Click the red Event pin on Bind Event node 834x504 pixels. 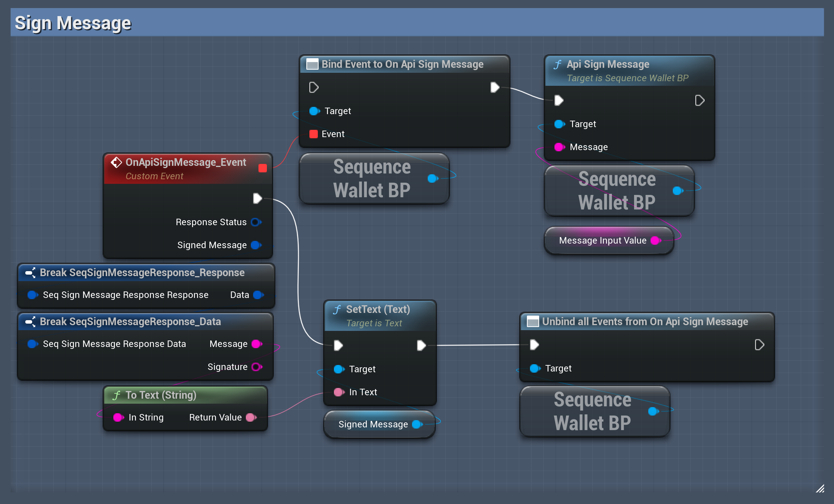coord(314,134)
